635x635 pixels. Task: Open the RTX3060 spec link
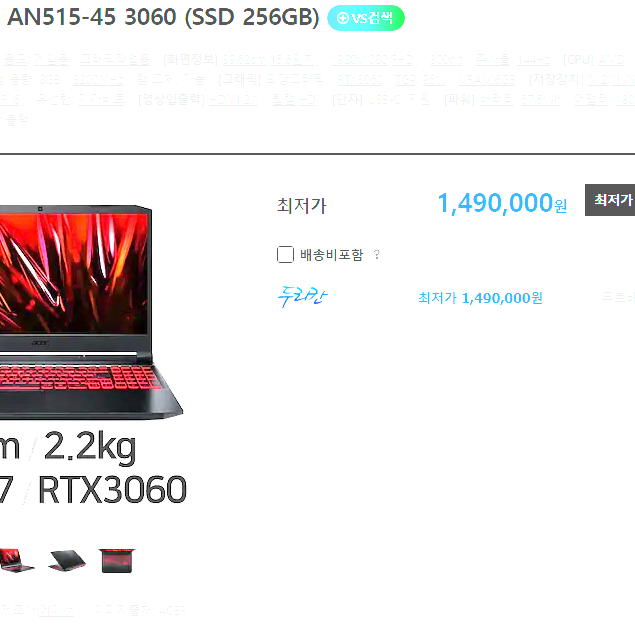[360, 80]
